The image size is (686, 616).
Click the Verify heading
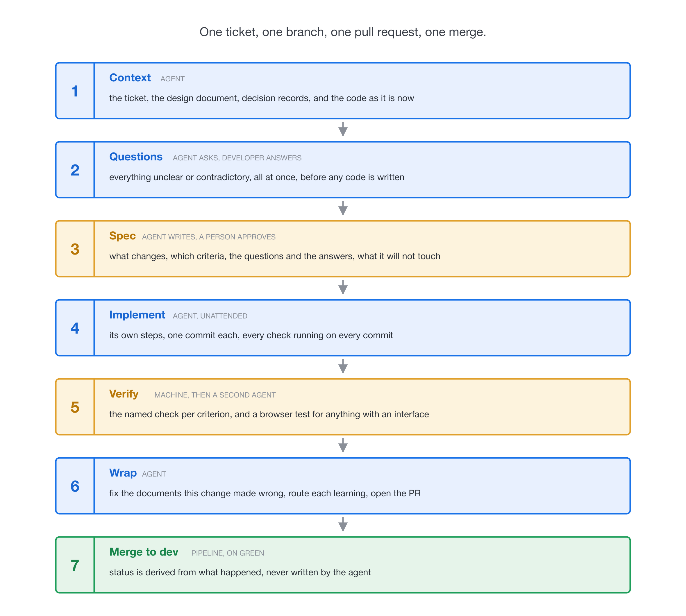[124, 394]
